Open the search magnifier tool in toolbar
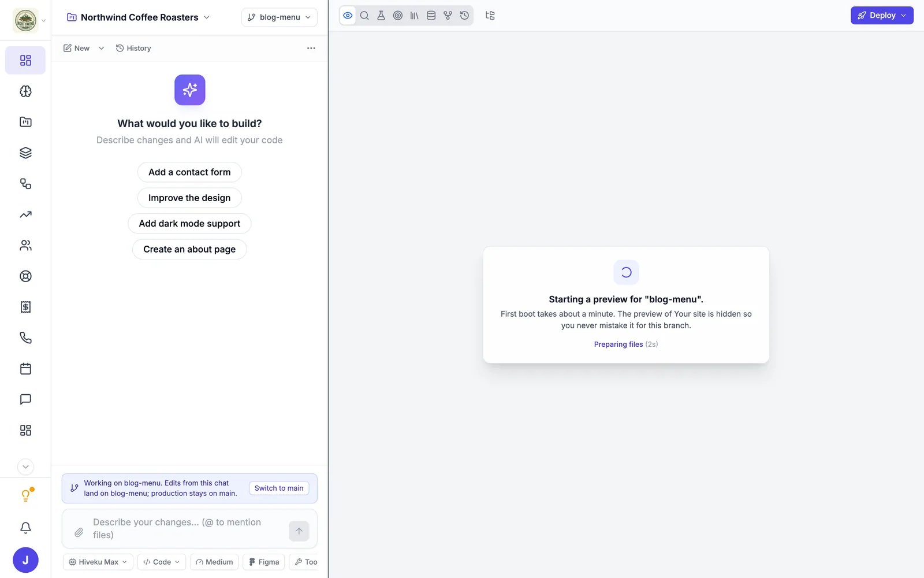Viewport: 924px width, 578px height. click(364, 16)
